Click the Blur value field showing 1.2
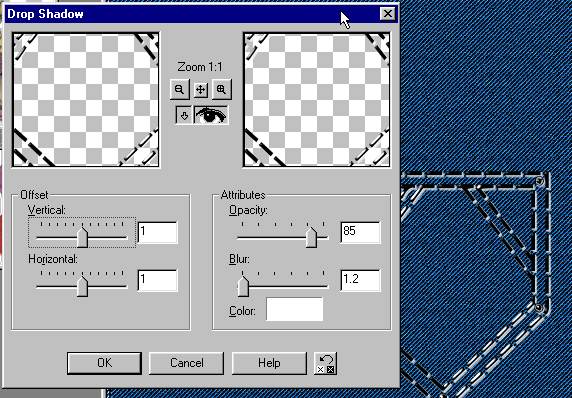Image resolution: width=572 pixels, height=398 pixels. (360, 280)
